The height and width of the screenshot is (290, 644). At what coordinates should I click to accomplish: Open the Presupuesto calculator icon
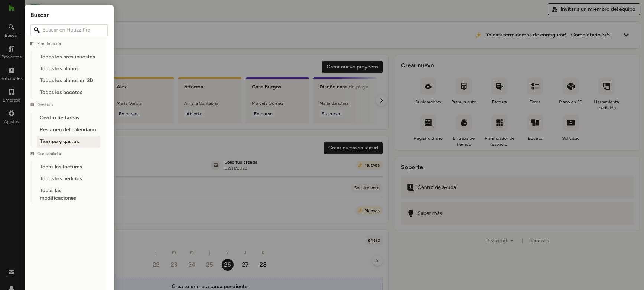(x=464, y=87)
